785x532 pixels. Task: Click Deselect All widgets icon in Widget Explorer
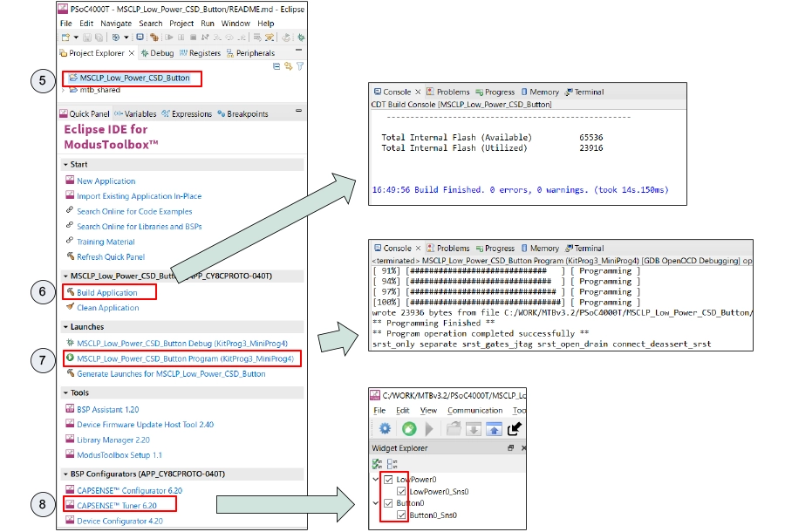(x=392, y=464)
